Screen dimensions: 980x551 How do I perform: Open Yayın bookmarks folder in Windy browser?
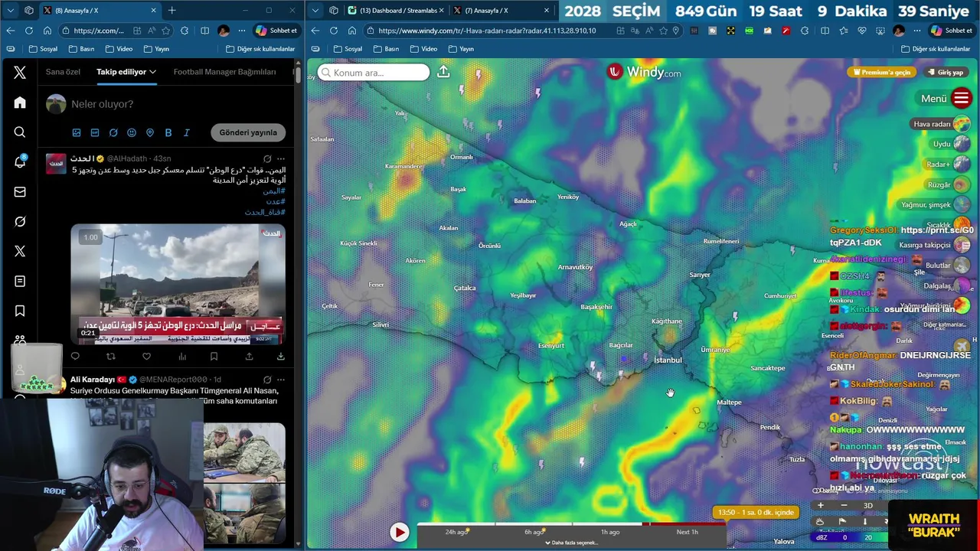[461, 49]
